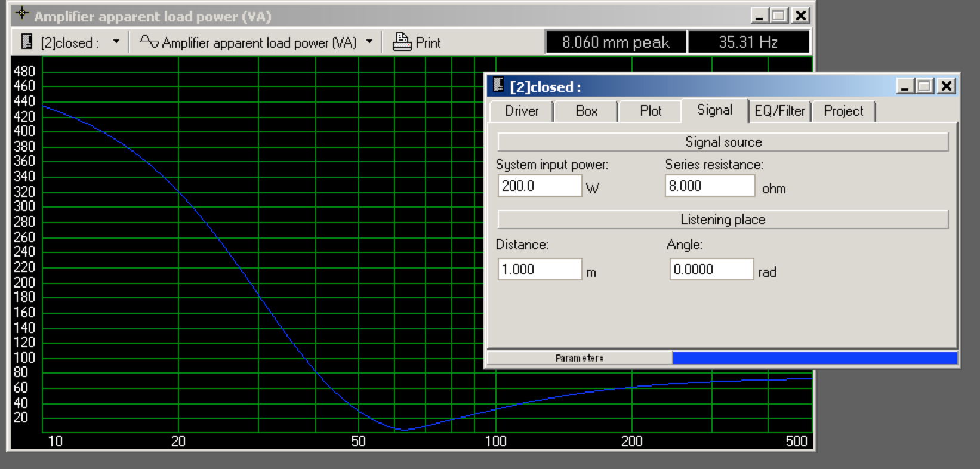Click the Series resistance field
Viewport: 980px width, 469px height.
coord(710,186)
